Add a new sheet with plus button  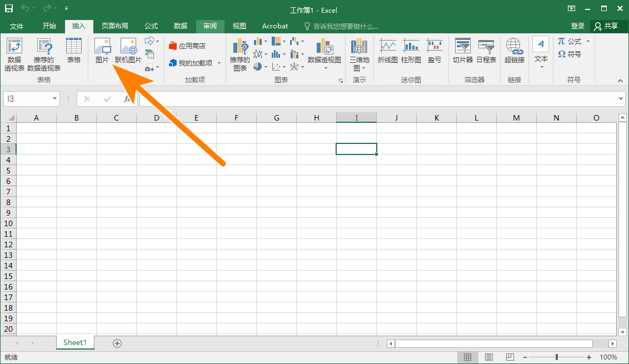pyautogui.click(x=117, y=343)
